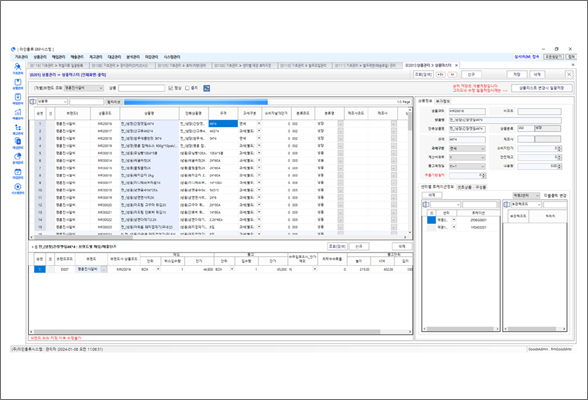Click the search button in the top toolbar
Viewport: 588px width, 400px height.
[423, 75]
